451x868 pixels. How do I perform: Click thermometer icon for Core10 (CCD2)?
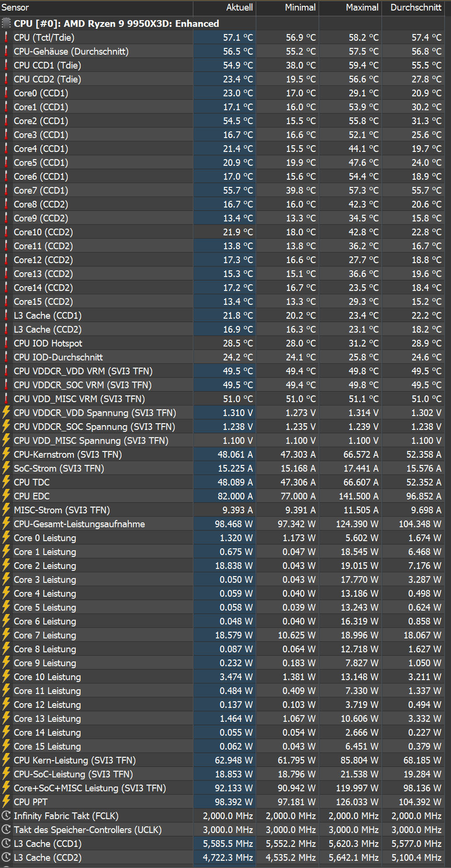[6, 232]
